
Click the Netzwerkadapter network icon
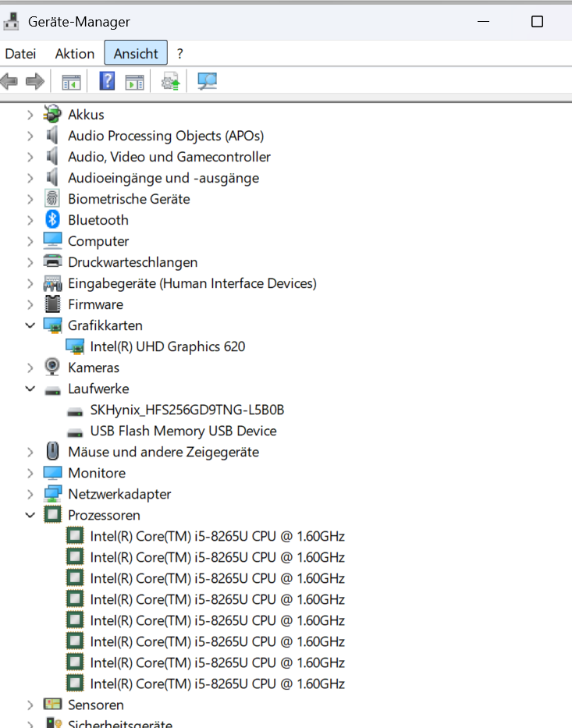point(52,494)
